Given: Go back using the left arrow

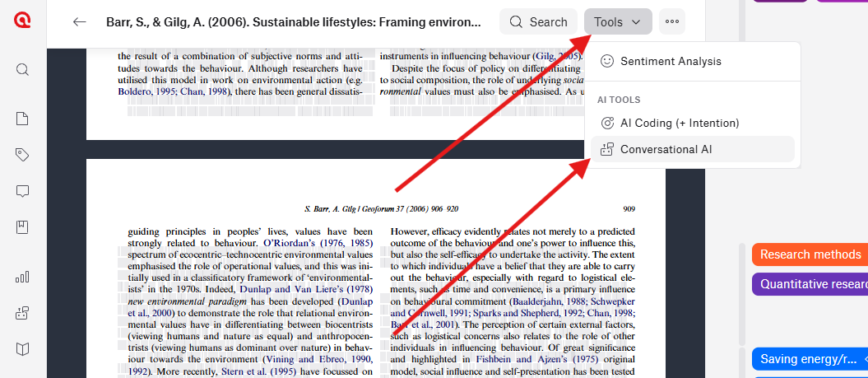Looking at the screenshot, I should tap(80, 21).
